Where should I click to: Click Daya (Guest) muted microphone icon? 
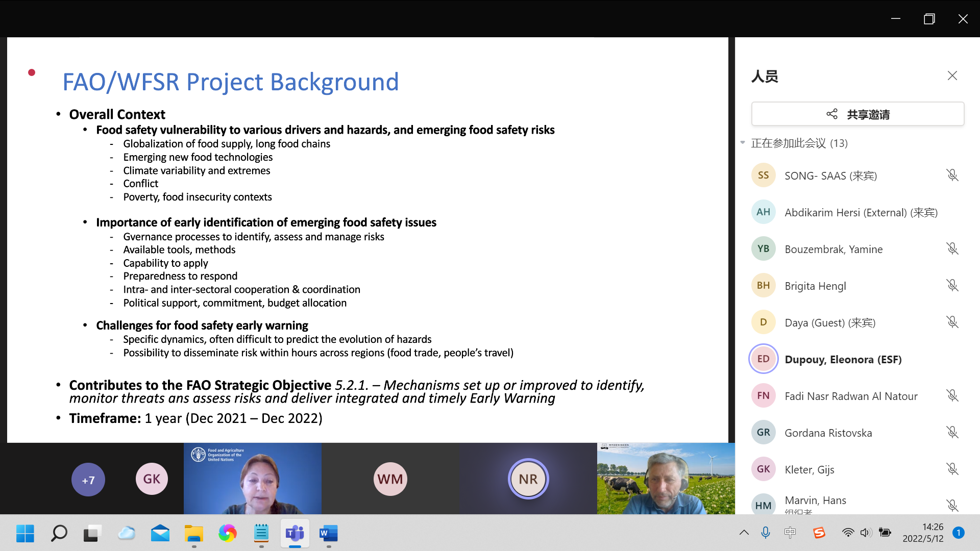pyautogui.click(x=952, y=322)
